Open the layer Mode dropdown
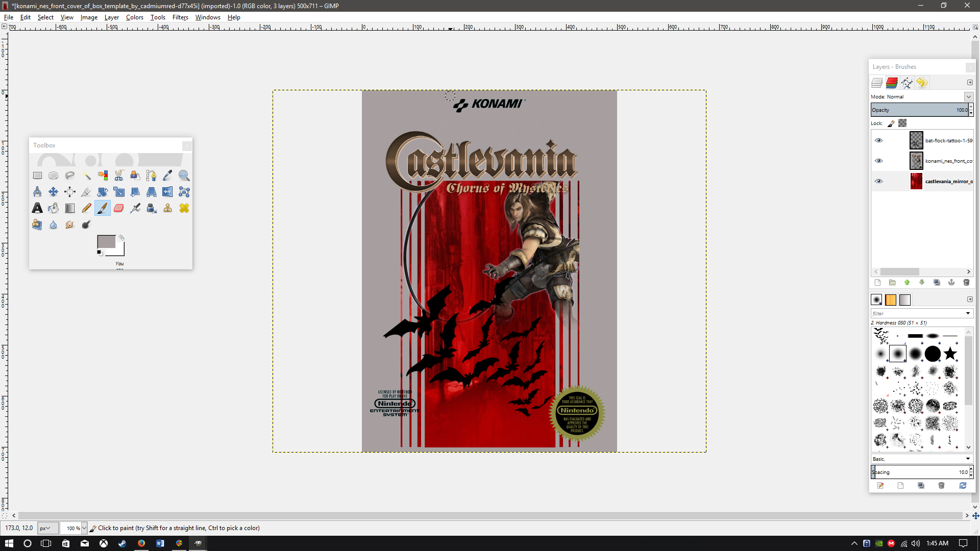 tap(968, 96)
